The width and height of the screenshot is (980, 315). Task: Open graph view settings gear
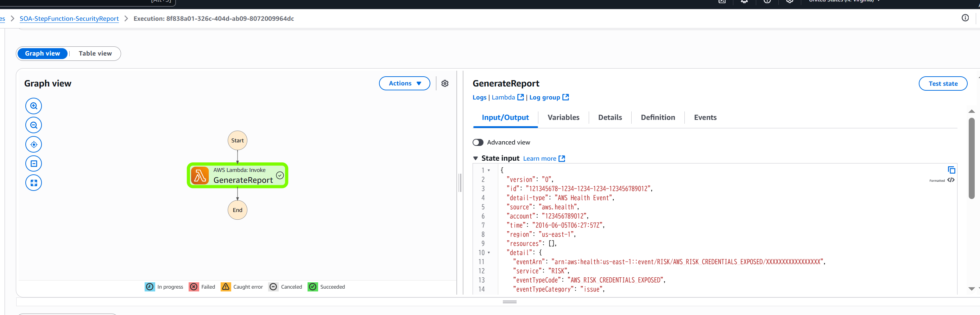[445, 83]
